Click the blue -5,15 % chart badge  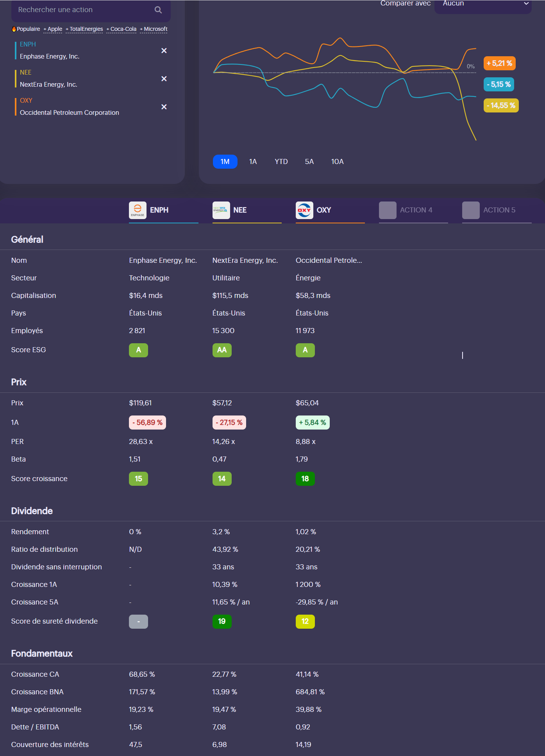click(499, 84)
